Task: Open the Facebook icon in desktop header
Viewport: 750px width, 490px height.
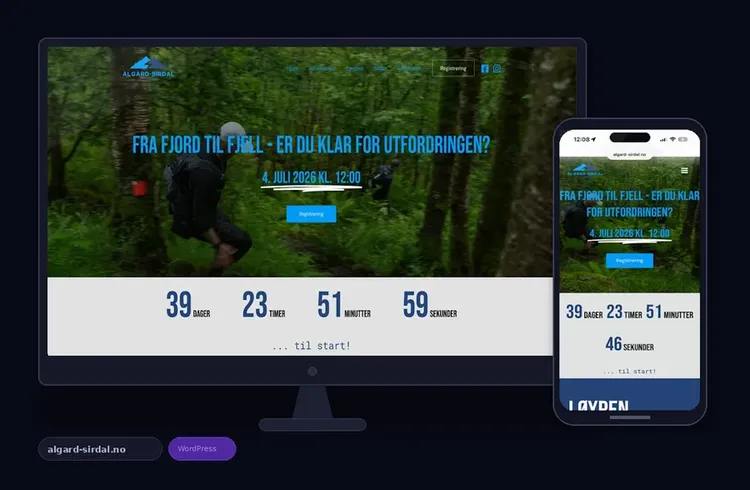Action: pos(485,68)
